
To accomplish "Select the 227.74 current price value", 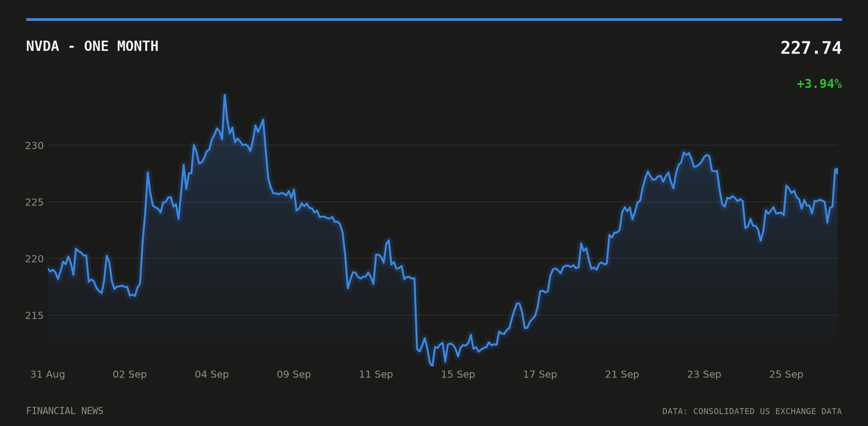I will 811,48.
